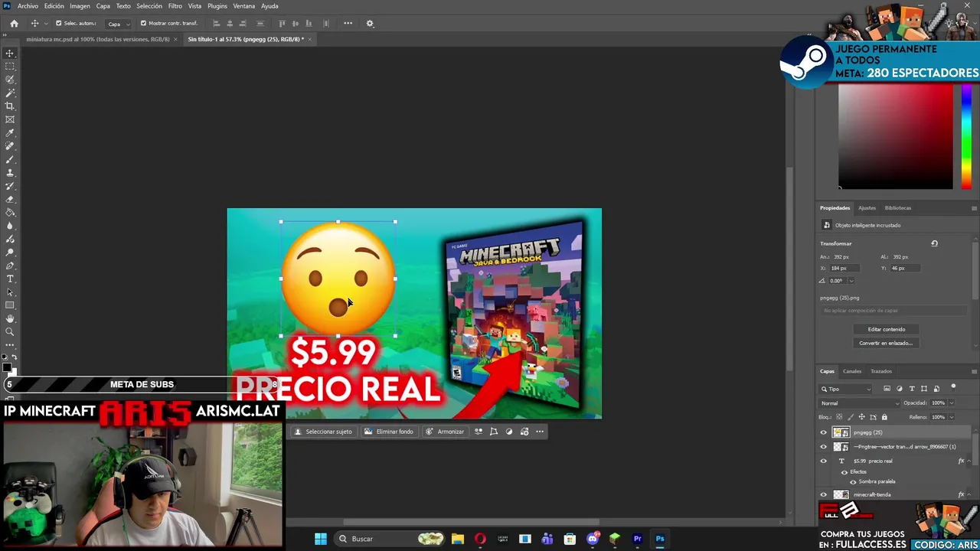This screenshot has width=980, height=551.
Task: Click the hue spectrum slider
Action: point(966,137)
